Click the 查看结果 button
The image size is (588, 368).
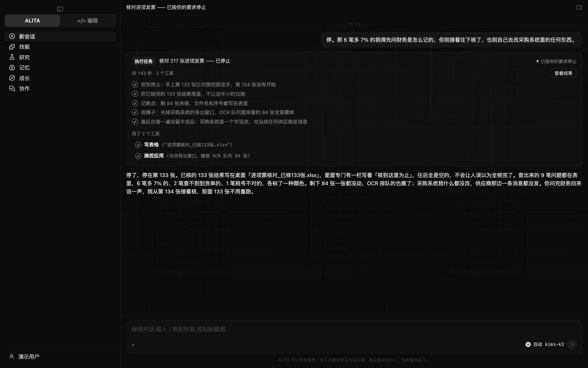563,73
